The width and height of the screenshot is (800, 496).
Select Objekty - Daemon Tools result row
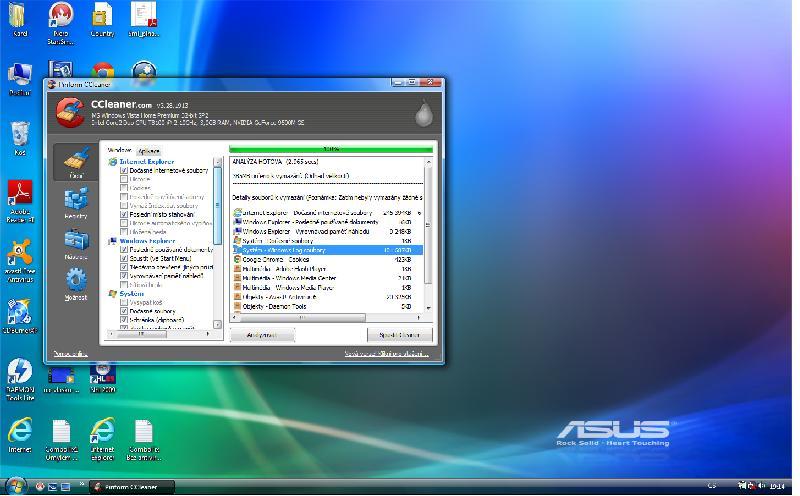[327, 306]
